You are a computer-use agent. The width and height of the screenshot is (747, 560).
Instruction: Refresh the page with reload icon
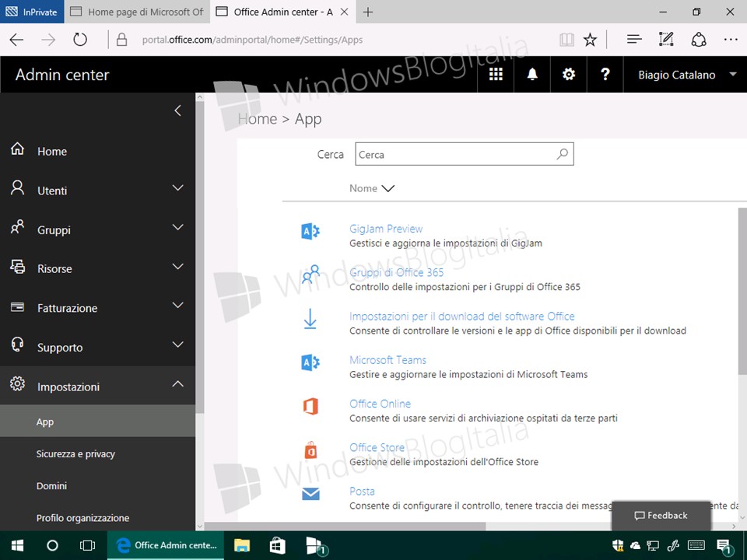click(80, 40)
